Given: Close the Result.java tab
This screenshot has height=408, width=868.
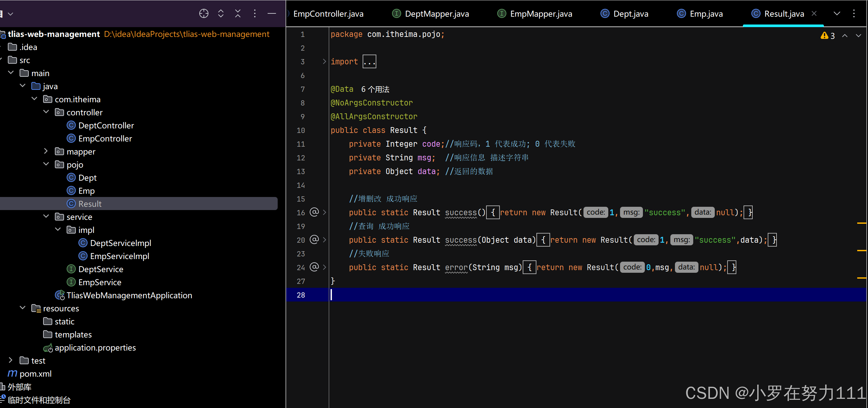Looking at the screenshot, I should pyautogui.click(x=814, y=13).
